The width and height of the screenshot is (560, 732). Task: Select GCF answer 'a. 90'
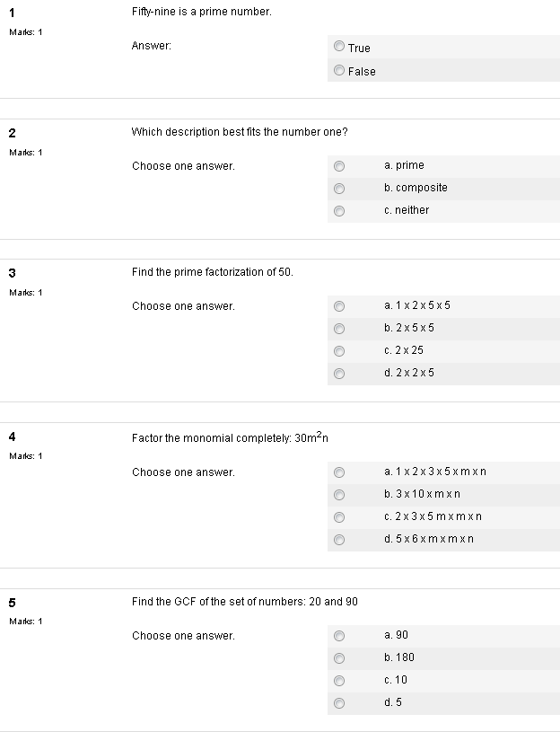(339, 634)
